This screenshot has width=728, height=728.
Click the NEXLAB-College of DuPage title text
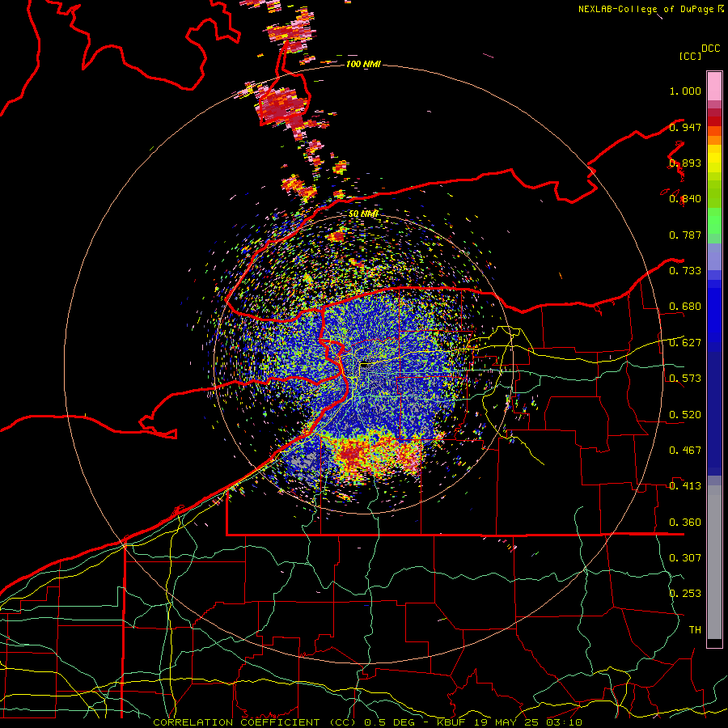coord(646,9)
